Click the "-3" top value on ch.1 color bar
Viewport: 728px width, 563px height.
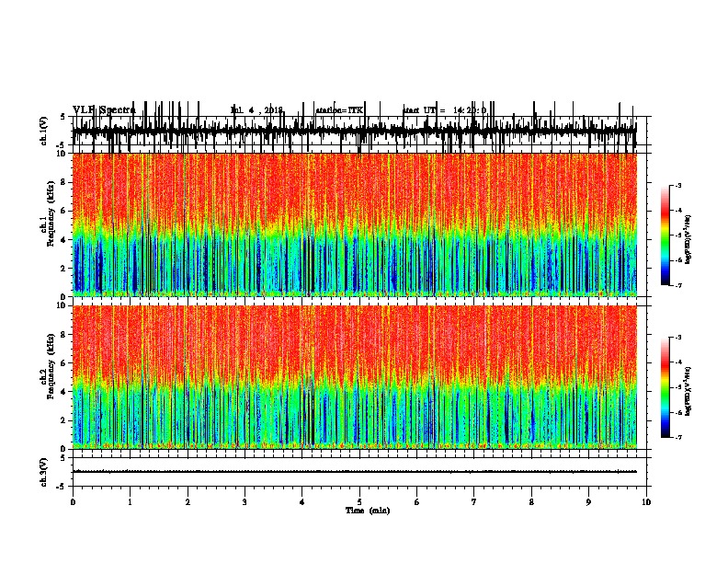pyautogui.click(x=677, y=186)
